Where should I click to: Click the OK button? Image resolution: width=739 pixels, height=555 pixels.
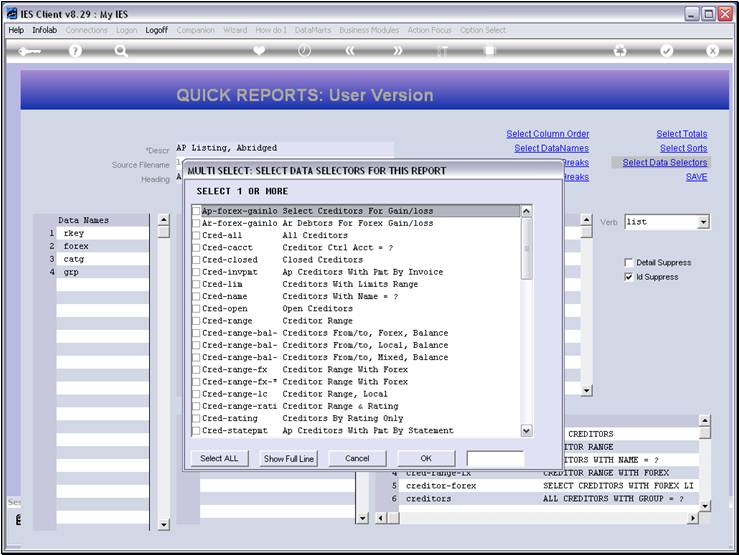point(426,458)
